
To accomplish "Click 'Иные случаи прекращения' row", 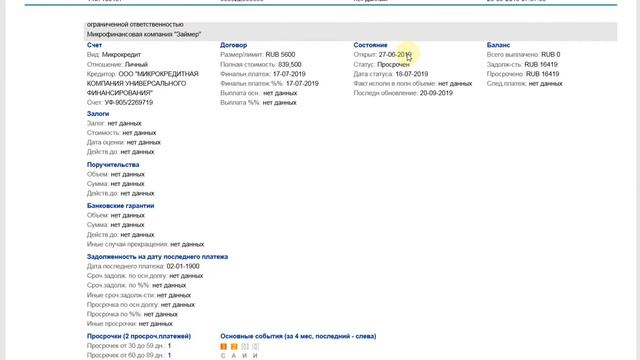I will tap(145, 244).
